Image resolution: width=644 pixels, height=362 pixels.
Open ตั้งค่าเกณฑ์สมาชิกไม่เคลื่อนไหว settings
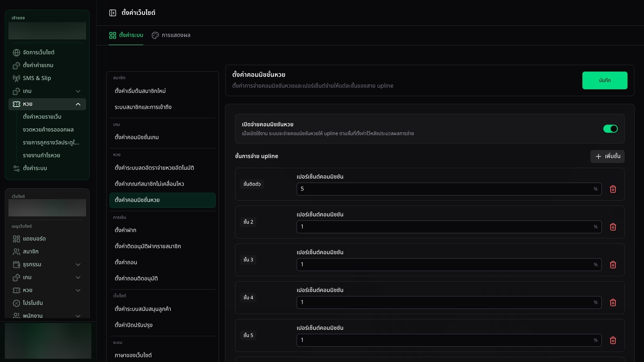(x=163, y=184)
